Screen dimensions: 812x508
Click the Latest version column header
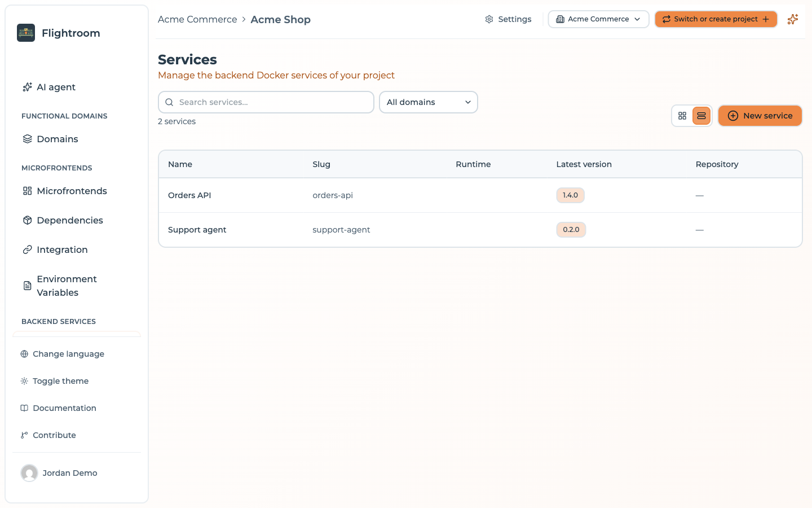pyautogui.click(x=584, y=164)
